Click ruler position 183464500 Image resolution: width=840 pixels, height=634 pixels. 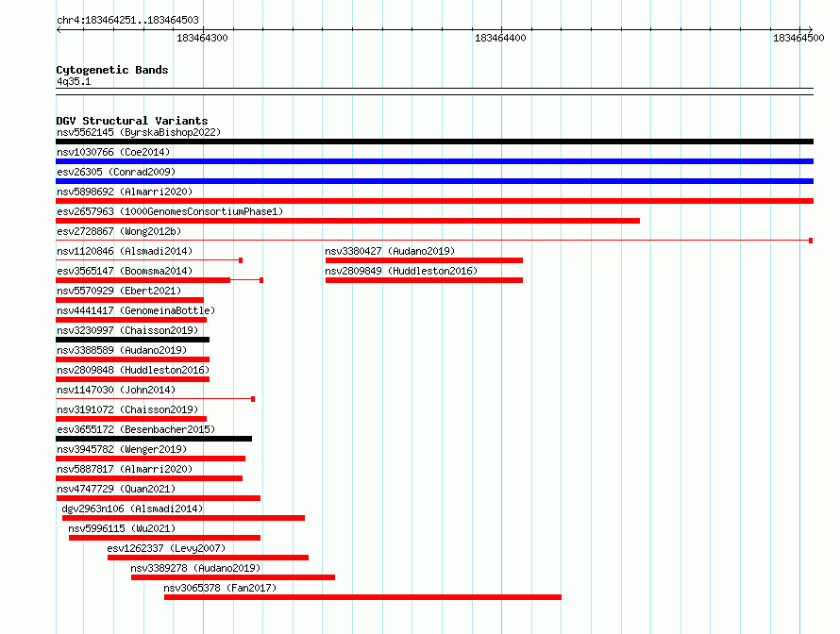point(798,38)
